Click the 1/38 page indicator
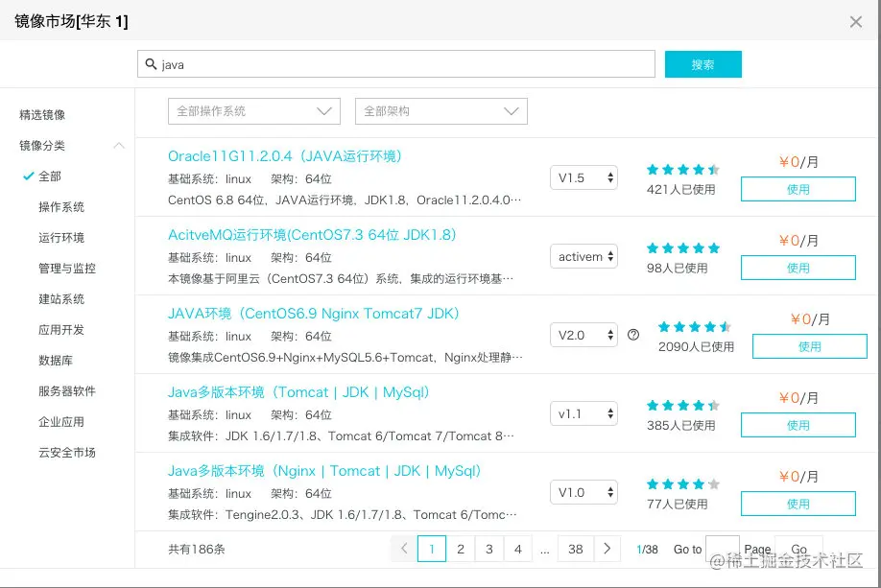 647,550
